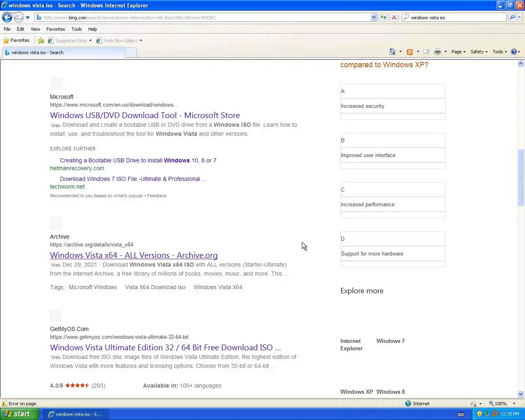Click the Feedback link
Viewport: 525px width, 420px height.
[157, 196]
